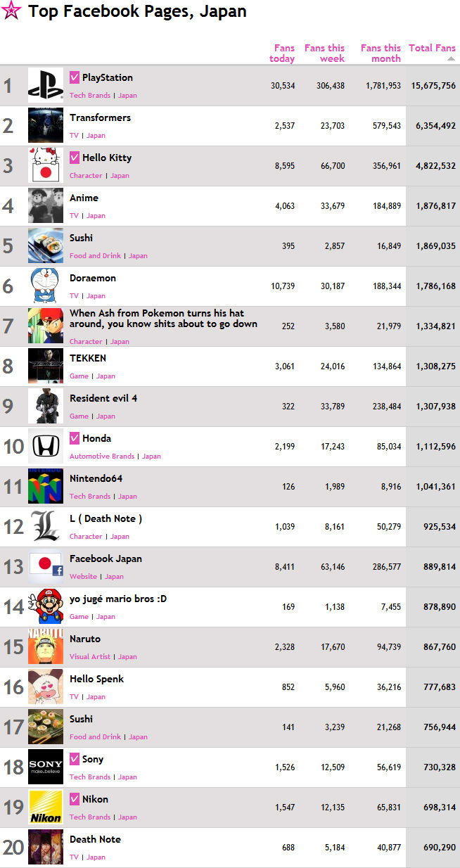Select the Nintendo64 page logo

pyautogui.click(x=46, y=487)
